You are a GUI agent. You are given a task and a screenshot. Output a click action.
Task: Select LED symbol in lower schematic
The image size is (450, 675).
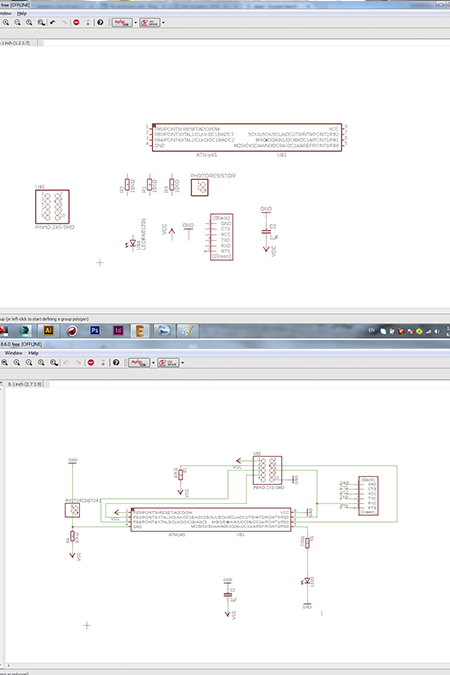point(307,581)
